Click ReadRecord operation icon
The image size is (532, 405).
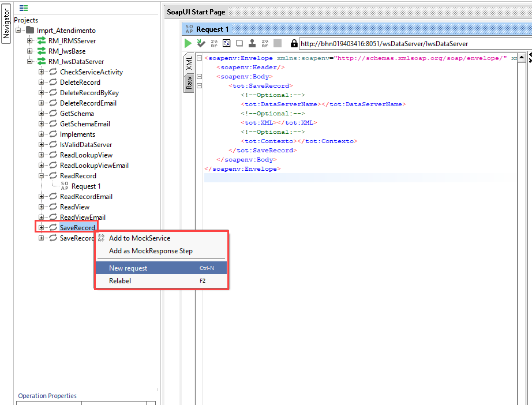tap(53, 176)
